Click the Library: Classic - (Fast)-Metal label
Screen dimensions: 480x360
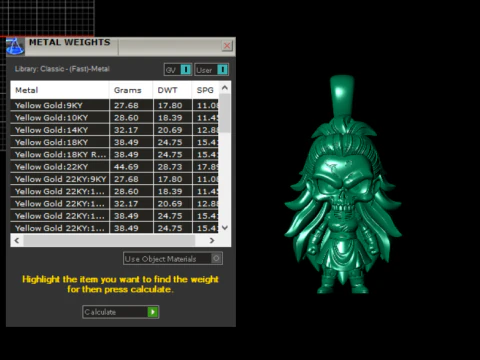62,69
